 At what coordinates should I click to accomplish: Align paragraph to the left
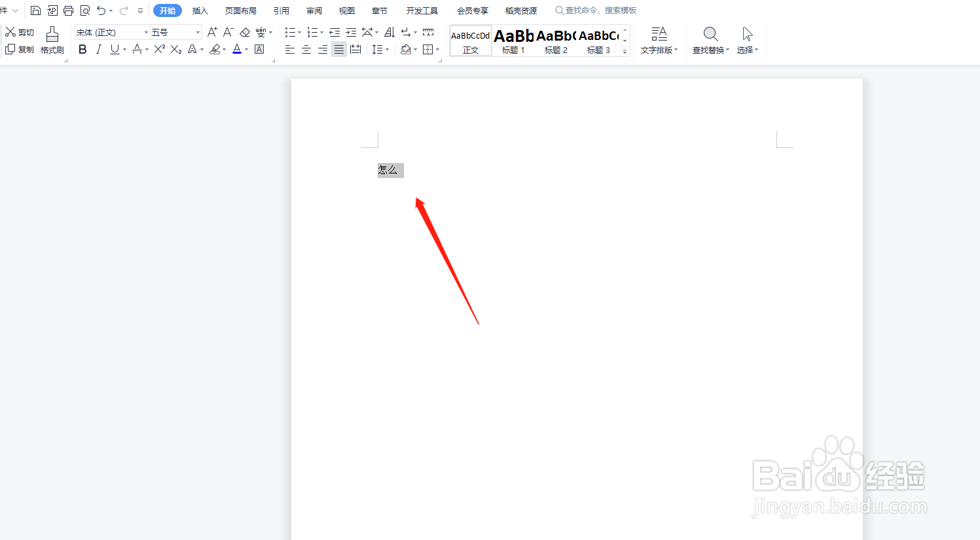(x=290, y=49)
